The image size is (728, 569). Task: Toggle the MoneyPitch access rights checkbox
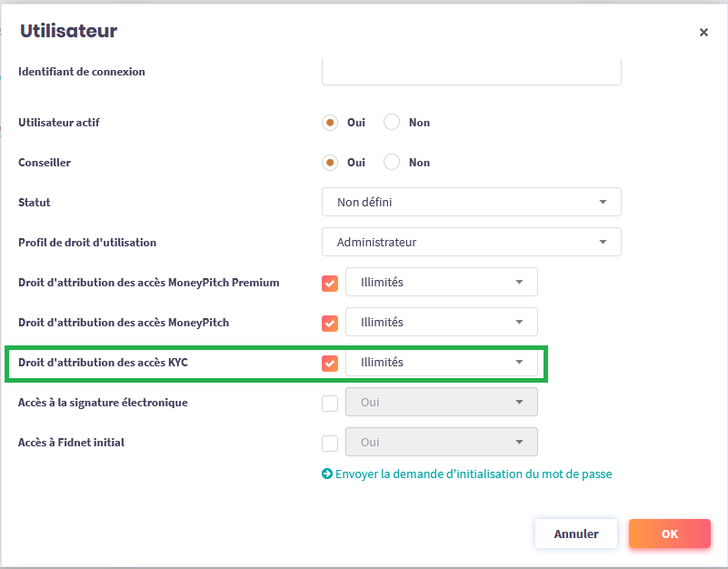click(330, 323)
